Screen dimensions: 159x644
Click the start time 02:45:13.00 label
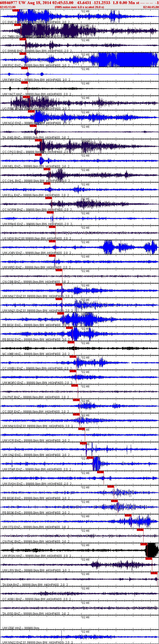(8, 7)
